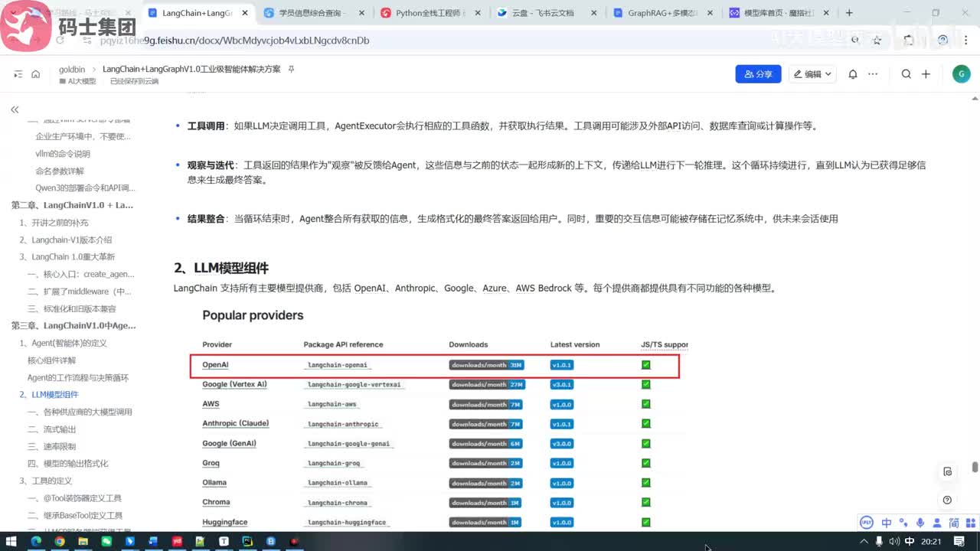The width and height of the screenshot is (980, 551).
Task: Open the notifications bell
Action: (853, 74)
